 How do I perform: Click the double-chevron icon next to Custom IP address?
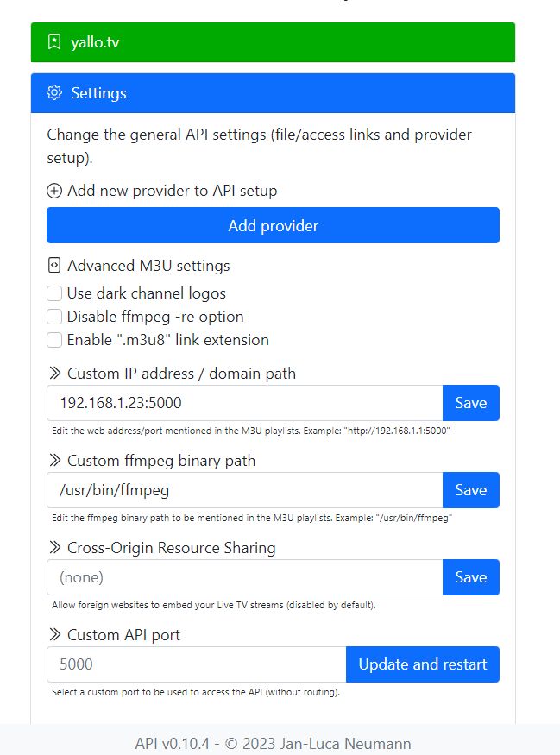pyautogui.click(x=55, y=373)
